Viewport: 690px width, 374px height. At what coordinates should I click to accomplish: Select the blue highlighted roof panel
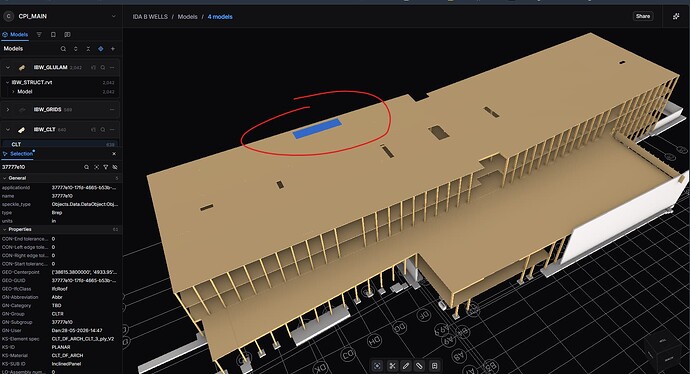317,128
